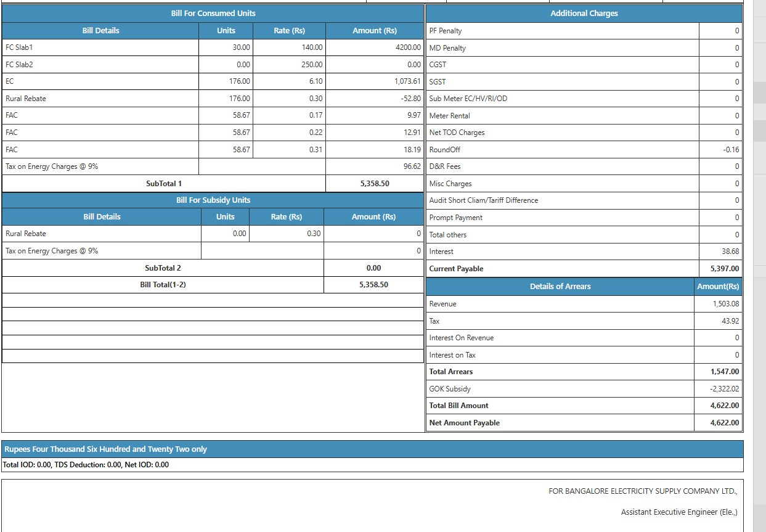Select the MD Penalty row label
766x532 pixels.
(447, 48)
